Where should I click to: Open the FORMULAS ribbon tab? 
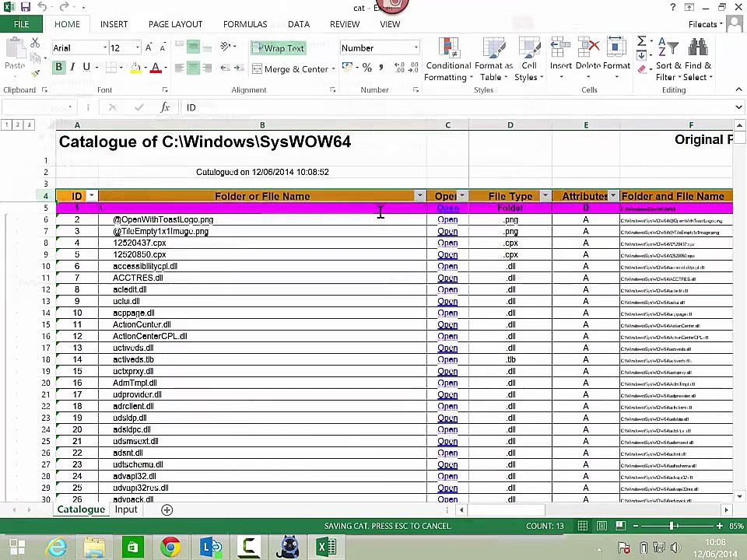pos(245,24)
